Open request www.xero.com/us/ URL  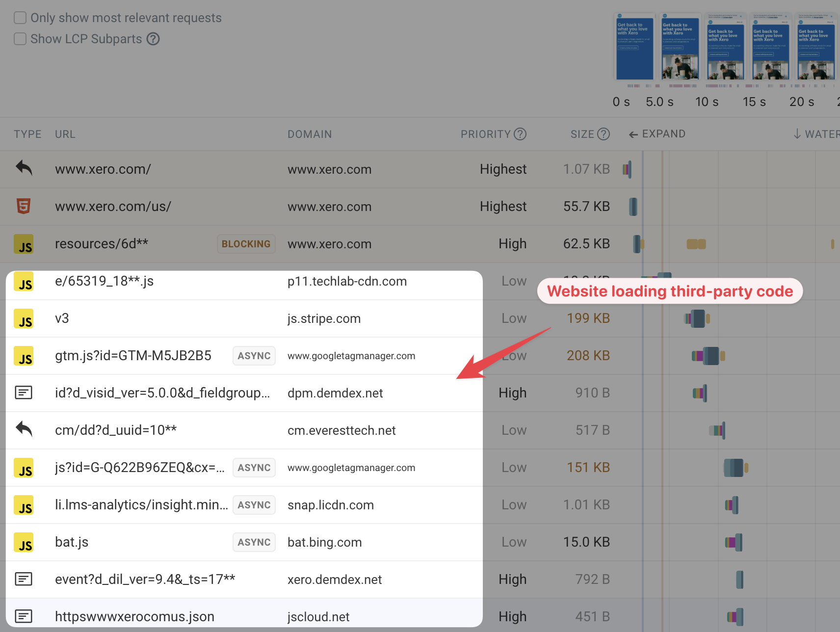[x=113, y=207]
